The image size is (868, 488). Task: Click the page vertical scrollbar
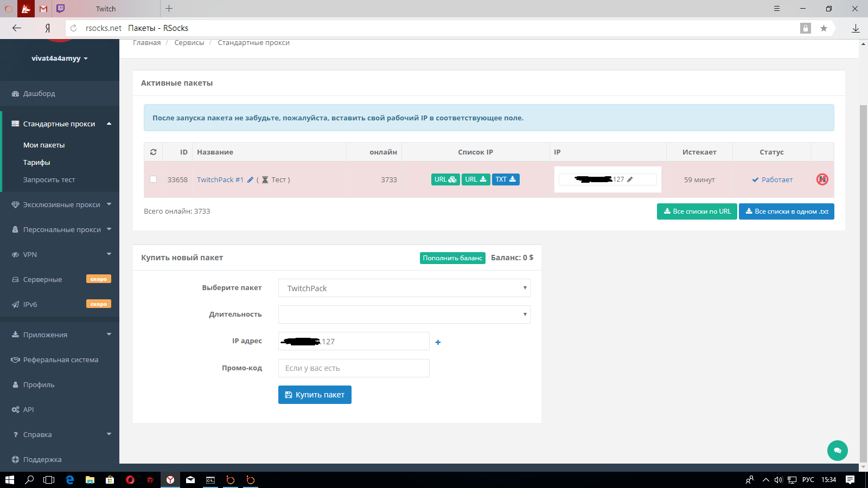863,271
